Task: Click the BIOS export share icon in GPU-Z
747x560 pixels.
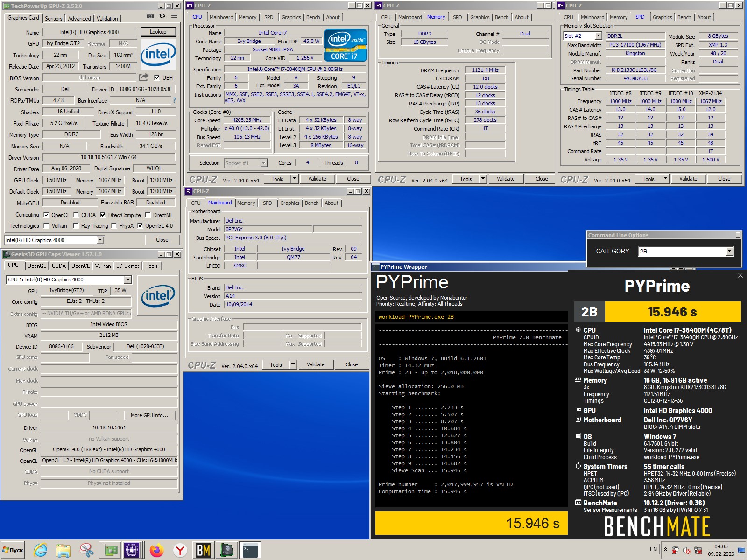Action: click(x=144, y=77)
